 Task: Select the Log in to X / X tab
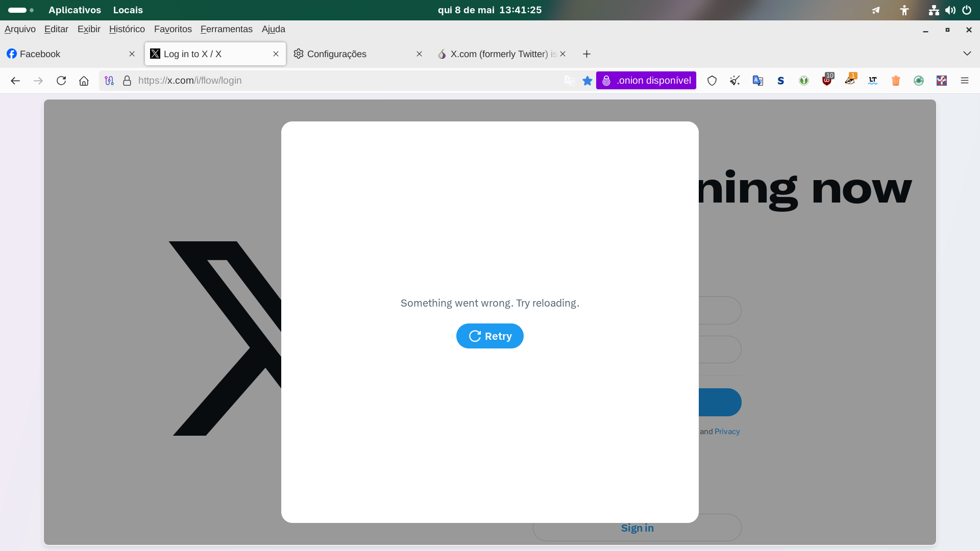click(215, 54)
